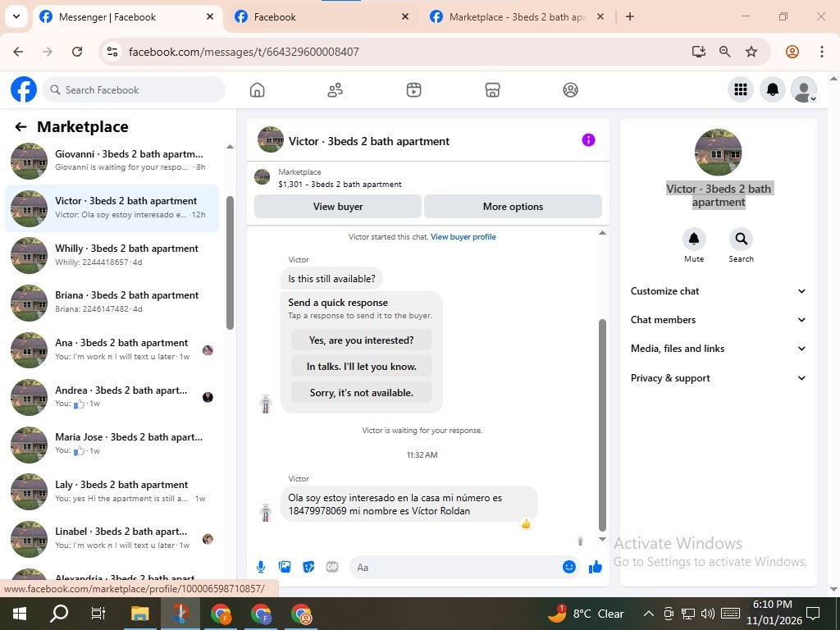Open the Facebook logo home link
Image resolution: width=840 pixels, height=630 pixels.
coord(24,89)
